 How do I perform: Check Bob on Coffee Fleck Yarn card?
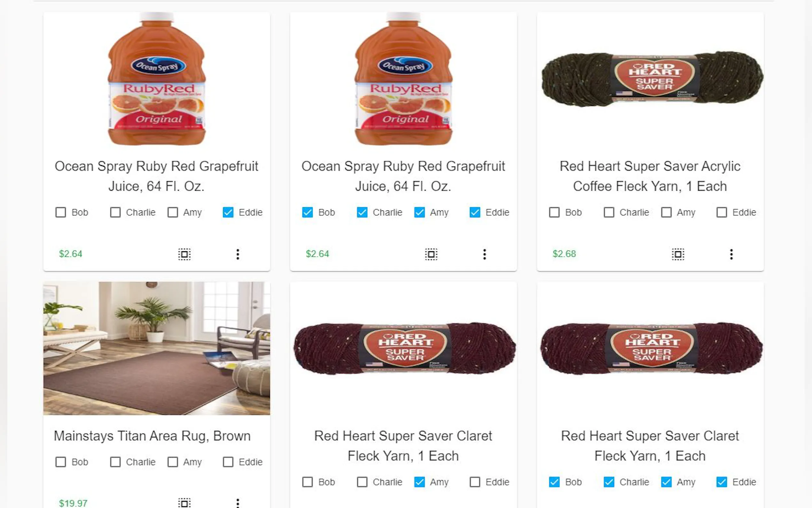(x=554, y=212)
